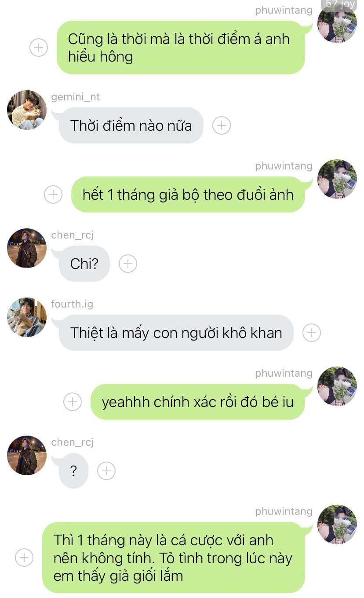Tap plus icon beside "Cũng là thời mà" message

pyautogui.click(x=39, y=48)
